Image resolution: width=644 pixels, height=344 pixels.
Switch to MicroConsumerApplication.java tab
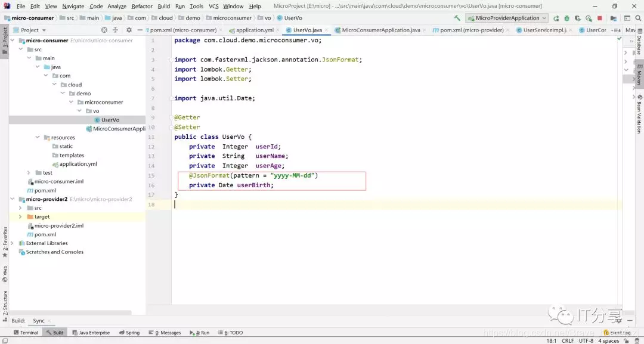click(x=377, y=30)
